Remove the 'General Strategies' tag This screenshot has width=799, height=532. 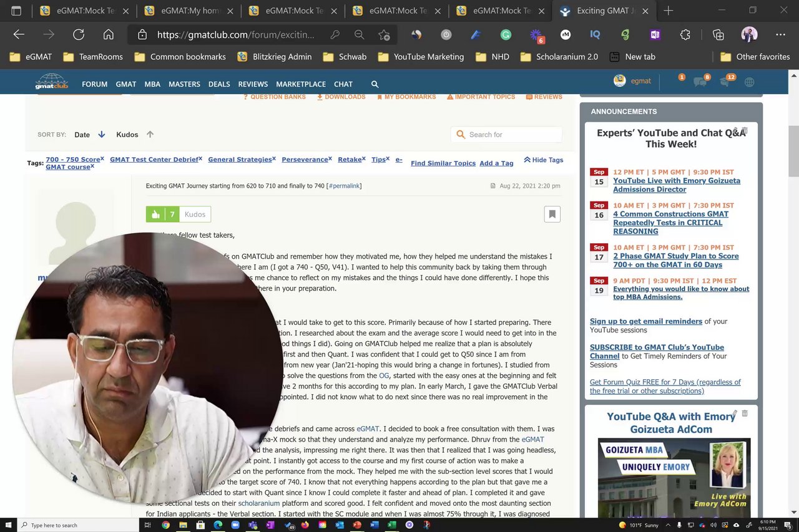tap(274, 158)
